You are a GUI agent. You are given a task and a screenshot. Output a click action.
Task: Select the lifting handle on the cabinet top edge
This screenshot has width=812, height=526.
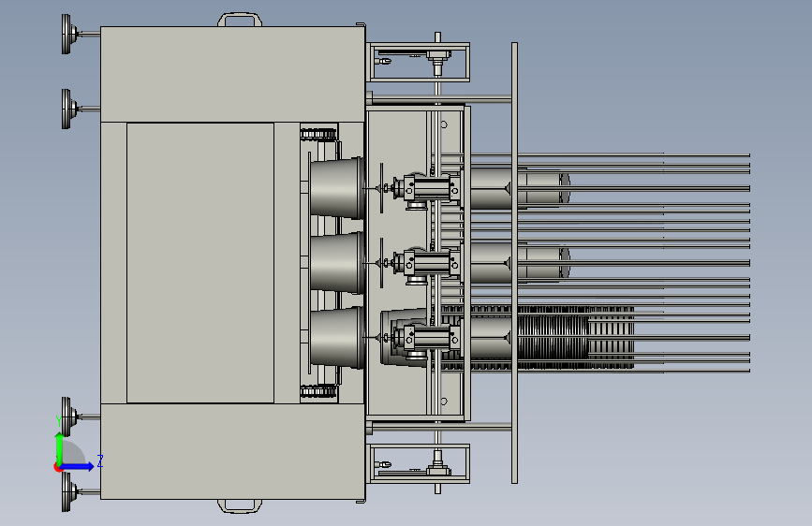tap(239, 20)
